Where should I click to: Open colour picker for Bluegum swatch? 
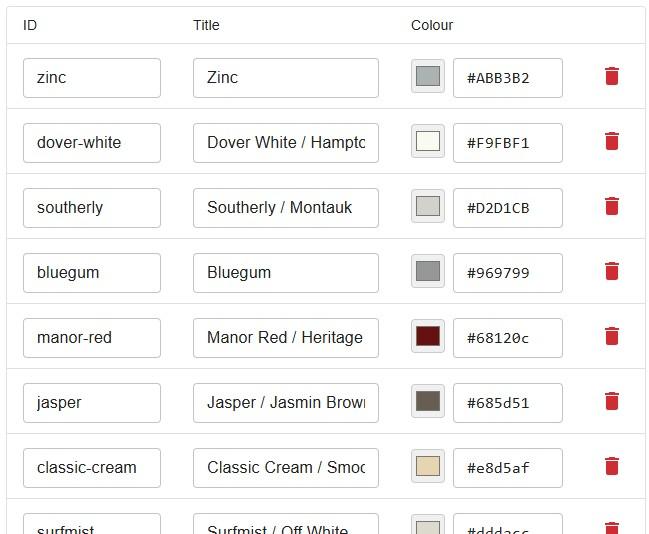428,271
